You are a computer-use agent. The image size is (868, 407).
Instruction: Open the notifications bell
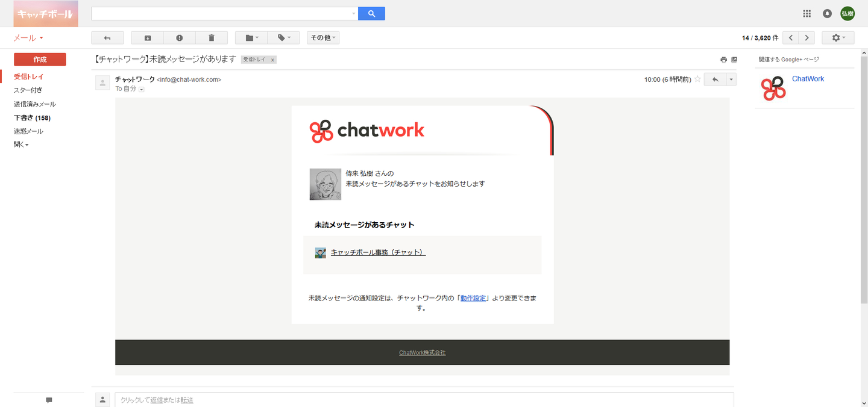click(x=828, y=13)
